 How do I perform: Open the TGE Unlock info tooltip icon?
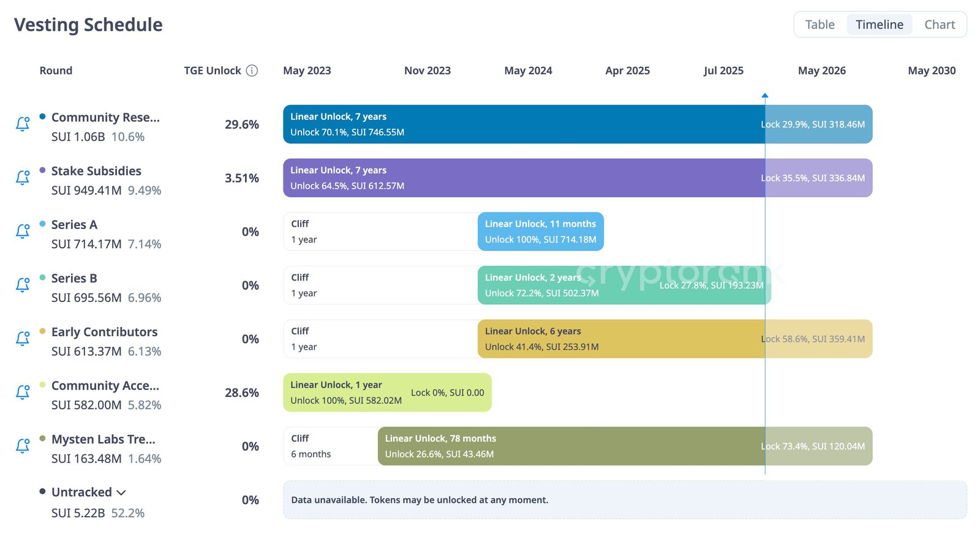(x=252, y=70)
